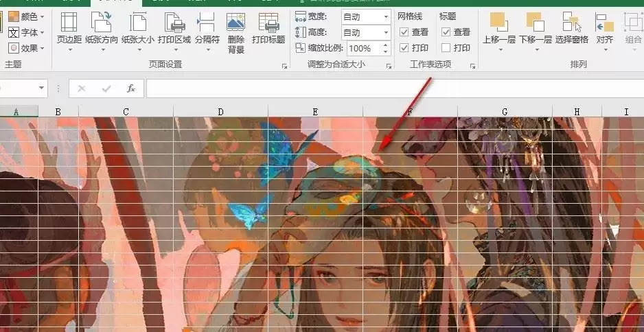Select column B header
The width and height of the screenshot is (644, 332).
click(x=58, y=112)
